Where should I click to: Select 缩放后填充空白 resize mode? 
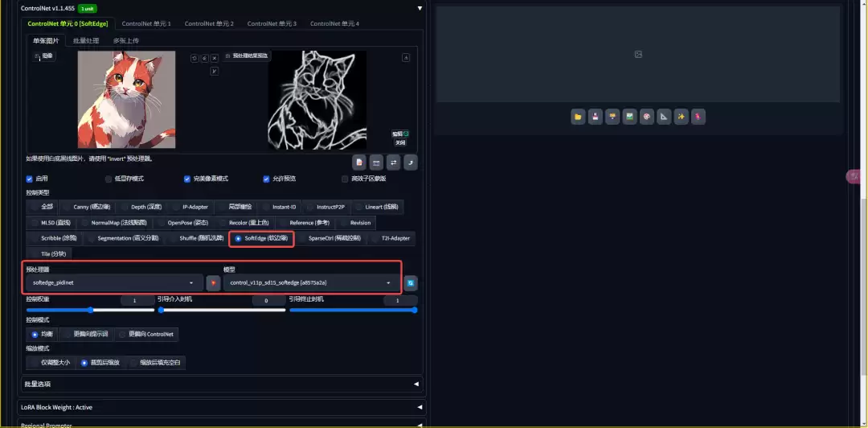point(156,363)
